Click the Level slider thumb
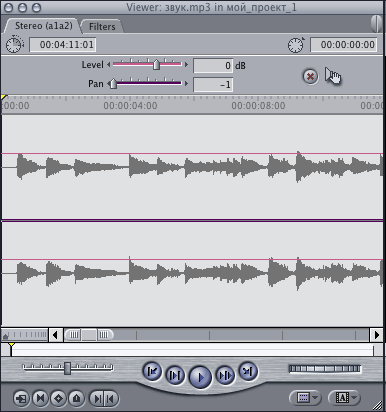Screen dimensions: 386x412 click(x=156, y=64)
